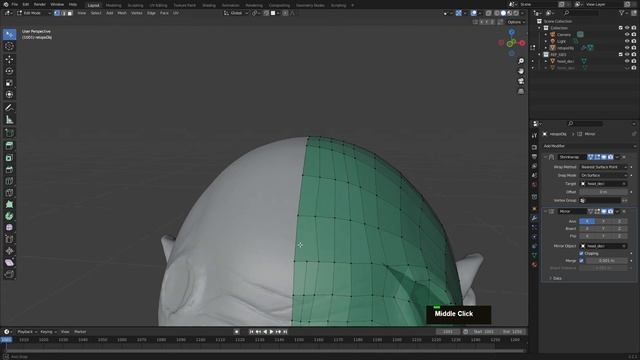
Task: Open the Global transform orientation dropdown
Action: pos(236,13)
